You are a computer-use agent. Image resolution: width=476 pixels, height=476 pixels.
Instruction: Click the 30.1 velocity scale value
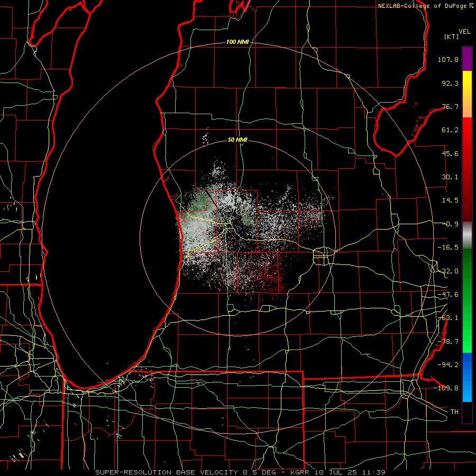tap(450, 177)
